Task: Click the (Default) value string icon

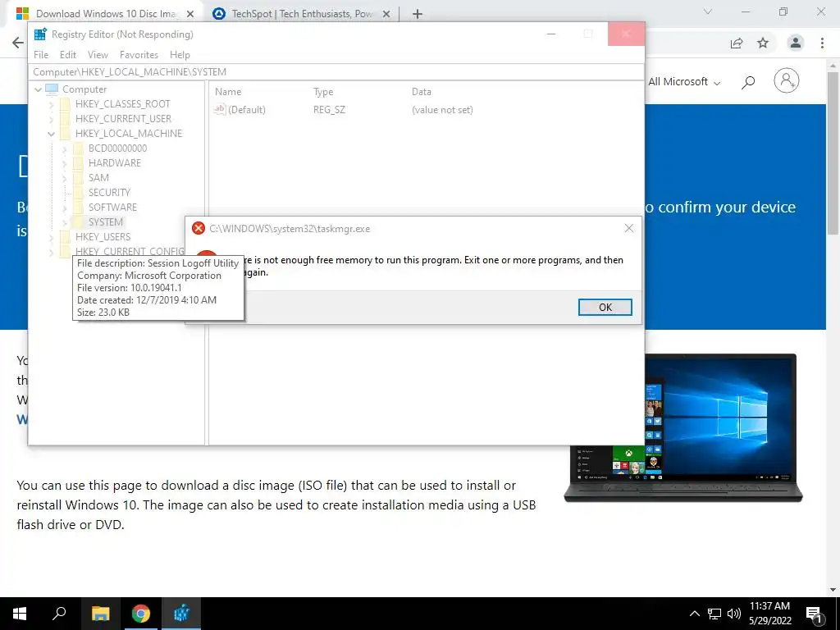Action: [220, 109]
